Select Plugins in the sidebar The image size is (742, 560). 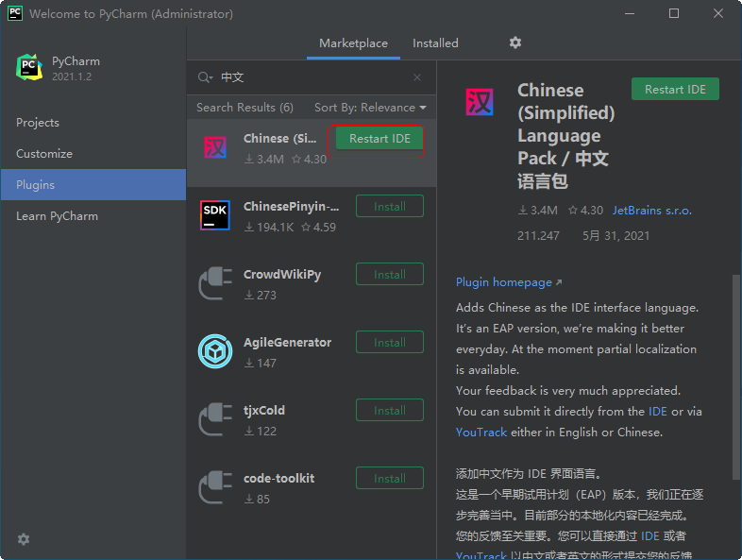tap(93, 184)
